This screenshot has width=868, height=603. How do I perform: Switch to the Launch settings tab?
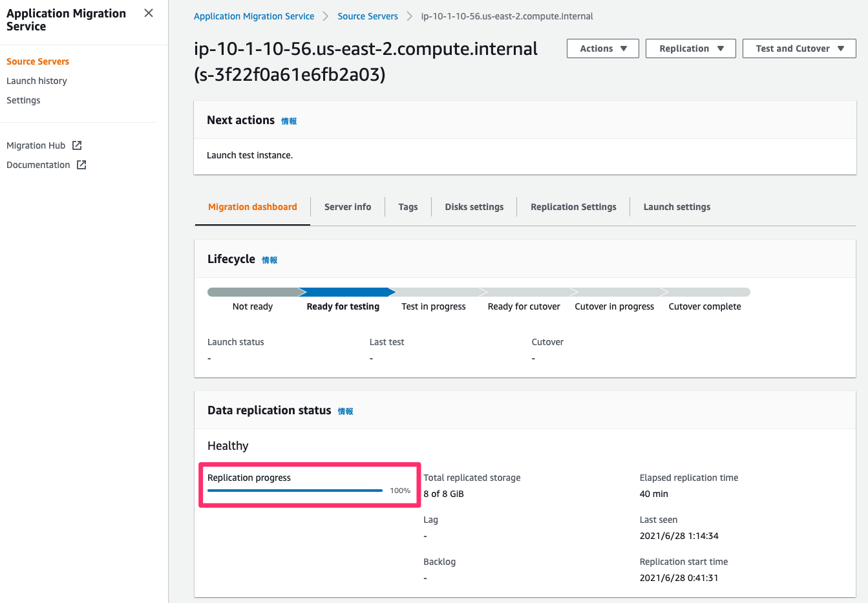click(677, 207)
